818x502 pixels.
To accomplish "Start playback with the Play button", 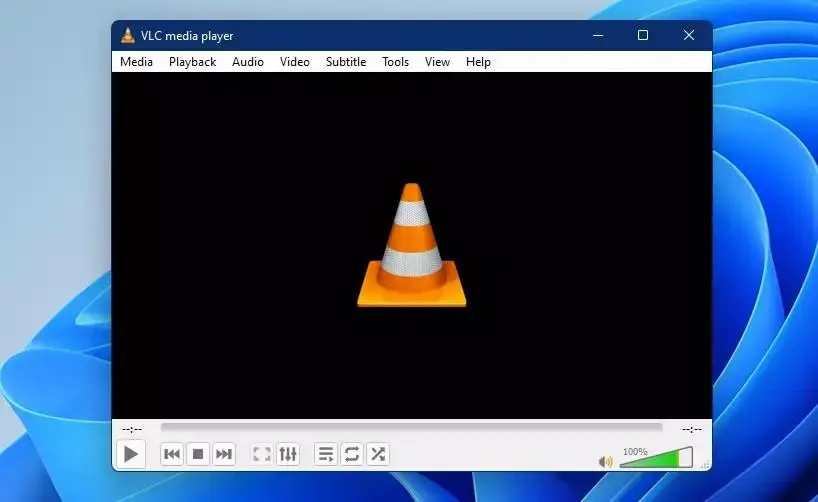I will coord(131,454).
